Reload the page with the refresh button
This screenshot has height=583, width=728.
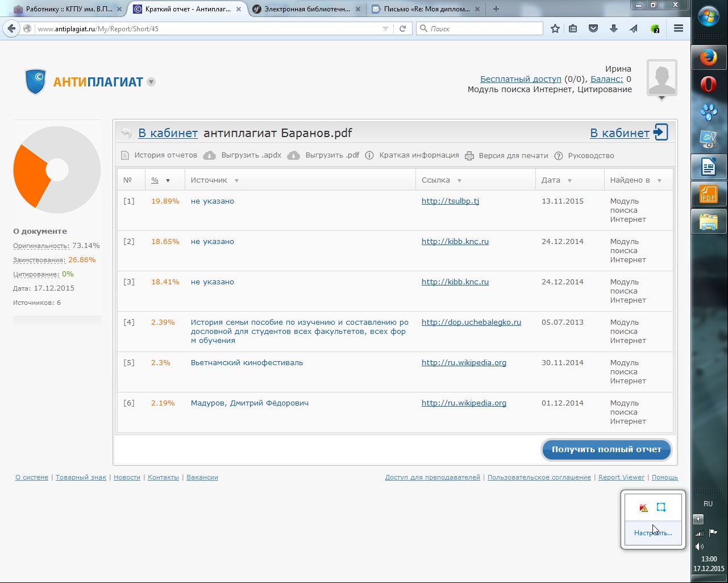click(402, 28)
